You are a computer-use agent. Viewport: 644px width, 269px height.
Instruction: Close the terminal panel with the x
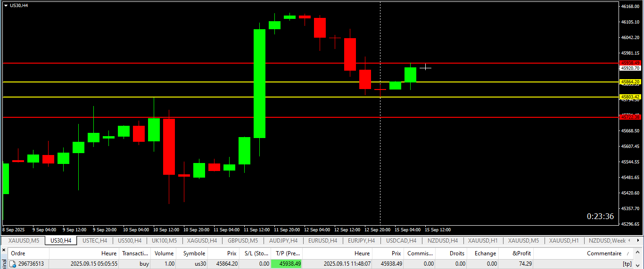click(4, 250)
